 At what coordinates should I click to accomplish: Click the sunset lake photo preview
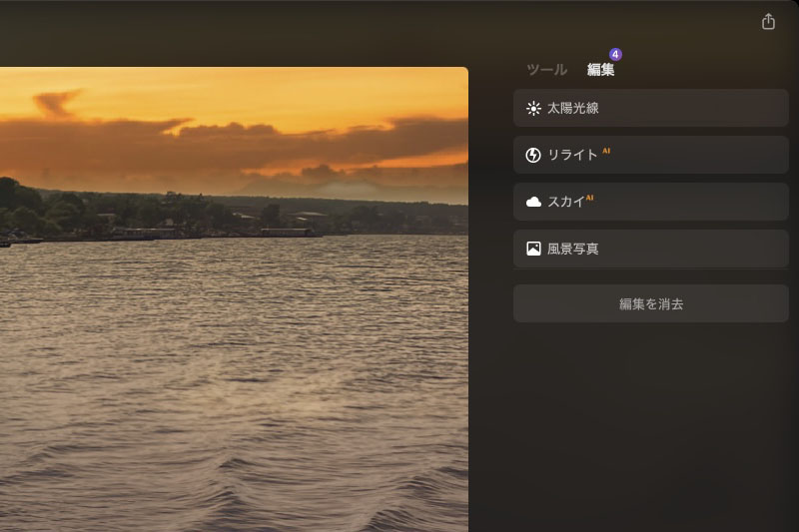pos(234,299)
